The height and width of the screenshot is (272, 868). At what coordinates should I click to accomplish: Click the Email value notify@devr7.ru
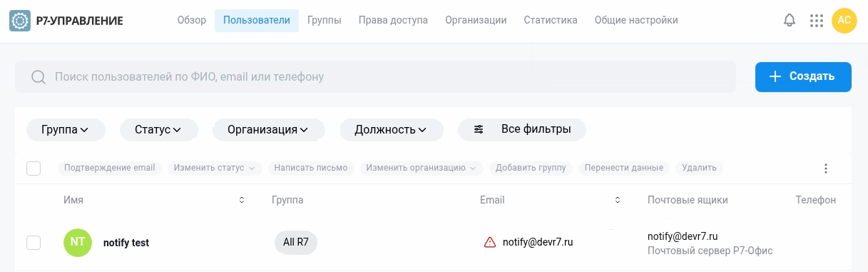tap(538, 242)
